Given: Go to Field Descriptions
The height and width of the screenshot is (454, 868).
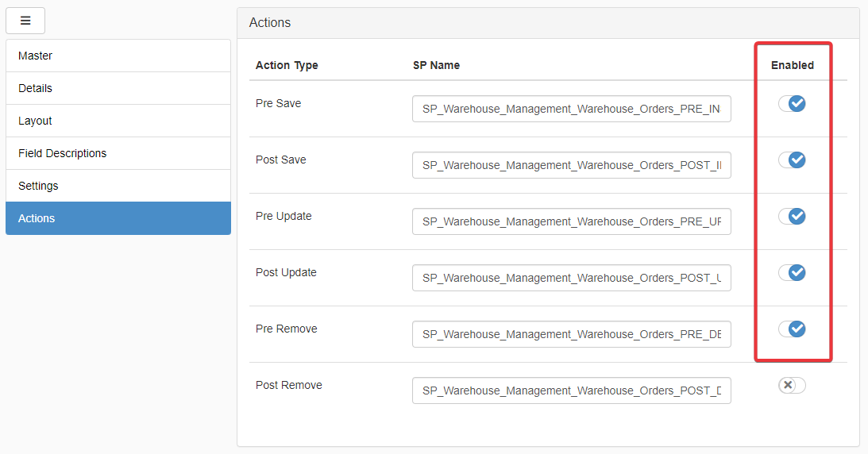Looking at the screenshot, I should (118, 153).
